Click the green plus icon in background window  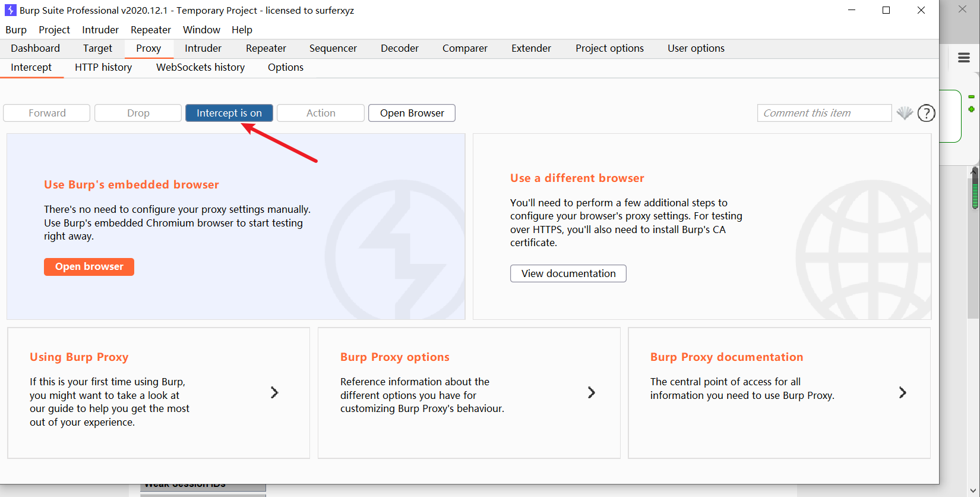pyautogui.click(x=971, y=109)
